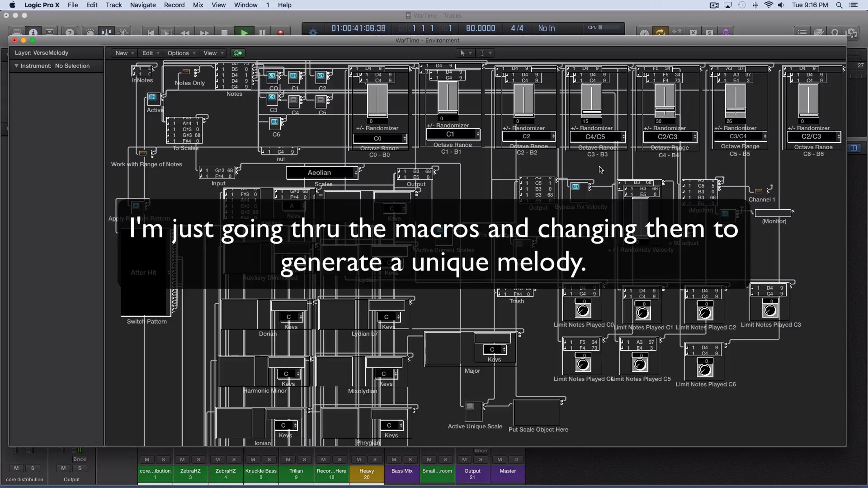Image resolution: width=868 pixels, height=488 pixels.
Task: Toggle the C6 ON button
Action: 275,121
